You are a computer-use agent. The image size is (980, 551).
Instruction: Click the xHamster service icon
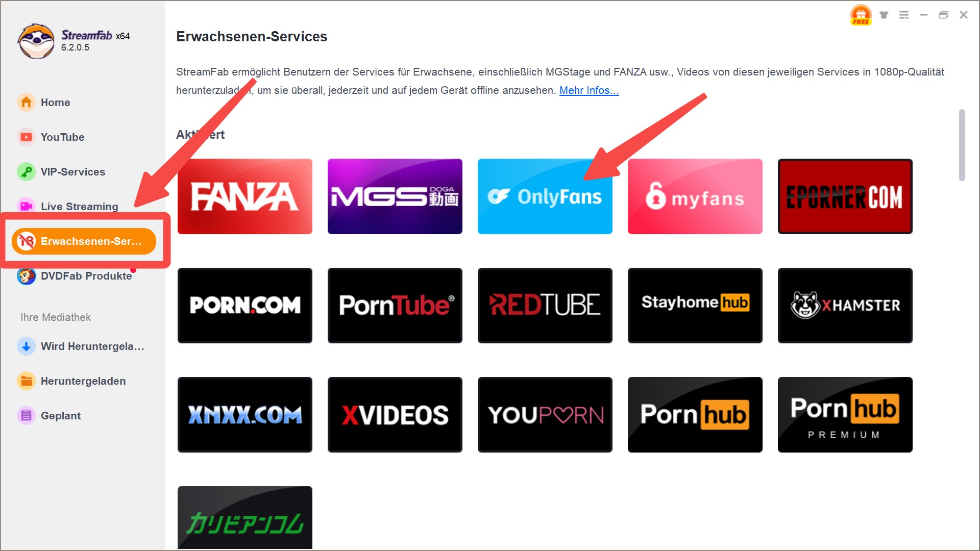(843, 305)
